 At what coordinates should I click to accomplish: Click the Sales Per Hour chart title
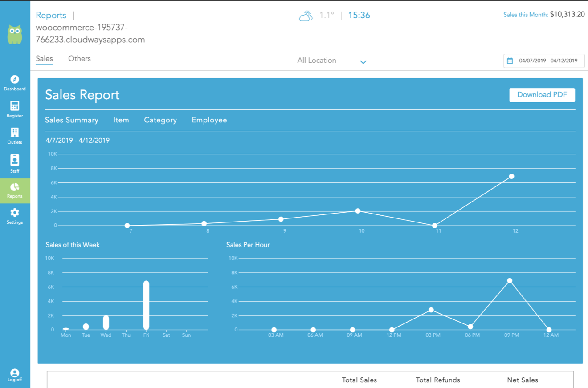coord(248,245)
